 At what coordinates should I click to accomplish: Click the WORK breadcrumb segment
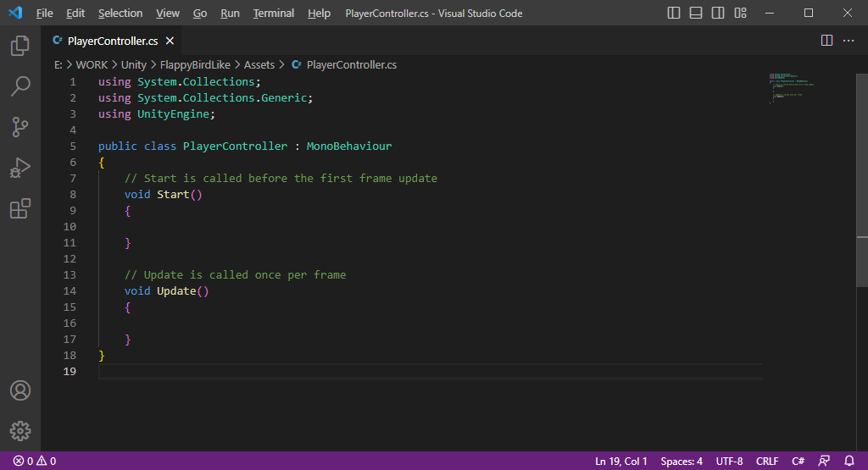92,64
